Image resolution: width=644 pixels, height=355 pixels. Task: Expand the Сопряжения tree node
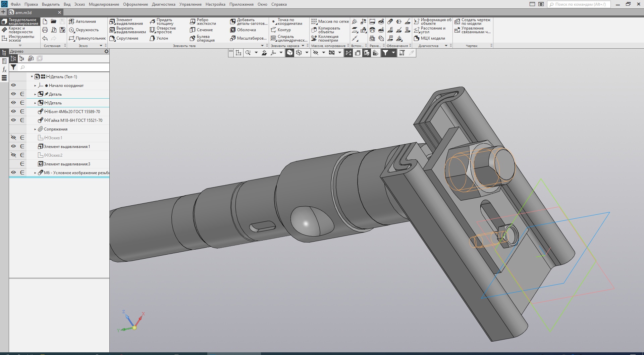tap(35, 129)
